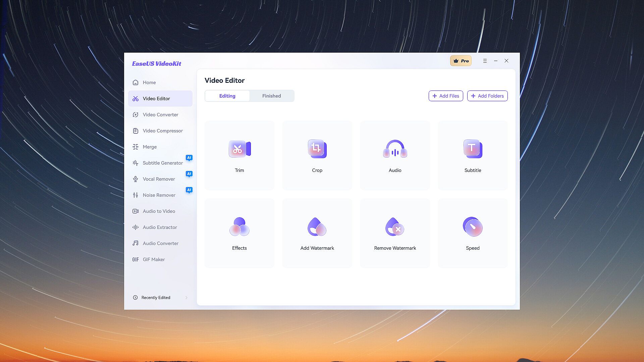Select the Crop tool icon
The image size is (644, 362).
pyautogui.click(x=317, y=149)
